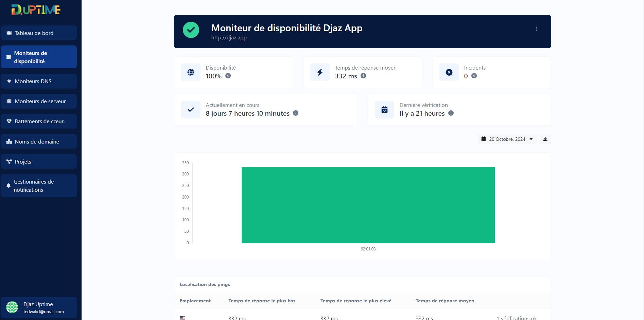644x320 pixels.
Task: Click the notifications bell icon
Action: point(8,186)
